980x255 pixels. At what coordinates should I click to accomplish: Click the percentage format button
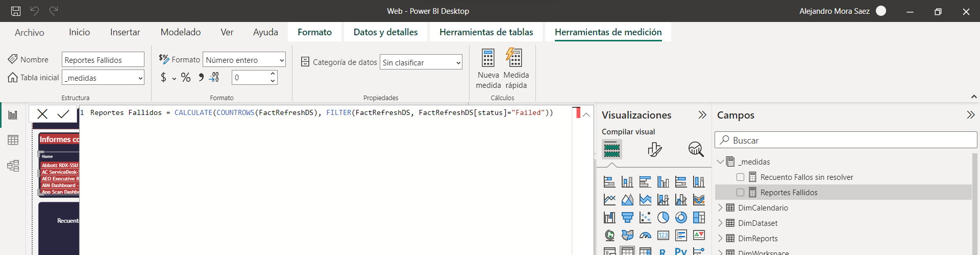186,78
